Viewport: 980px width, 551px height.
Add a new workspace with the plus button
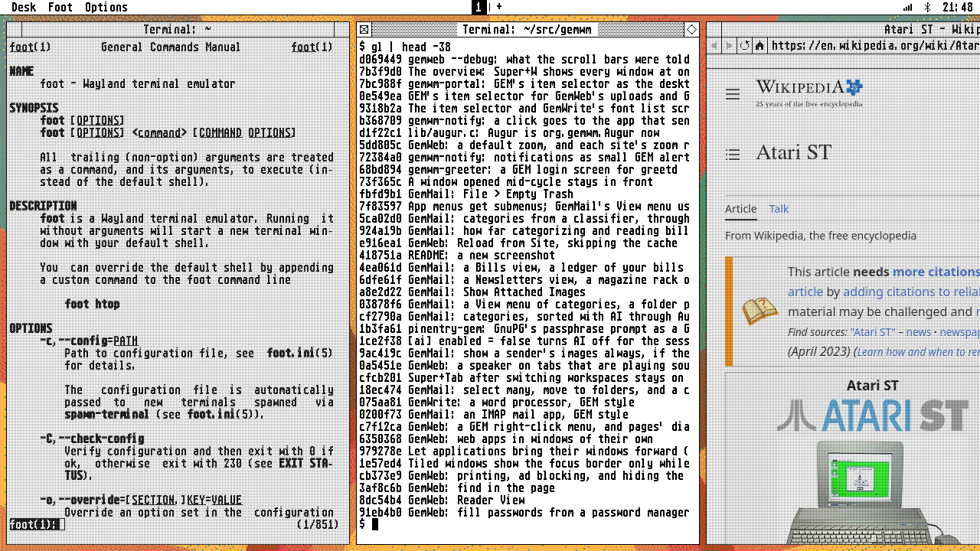(499, 7)
